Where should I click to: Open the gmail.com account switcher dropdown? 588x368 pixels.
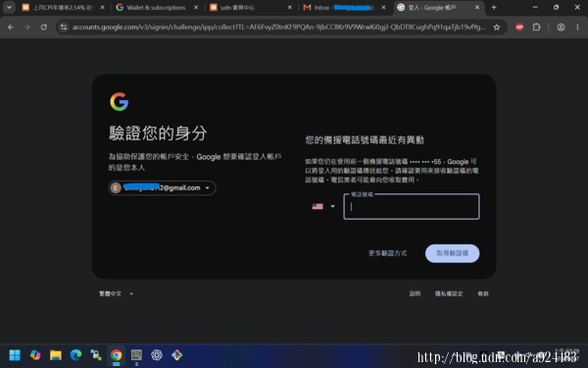(162, 187)
